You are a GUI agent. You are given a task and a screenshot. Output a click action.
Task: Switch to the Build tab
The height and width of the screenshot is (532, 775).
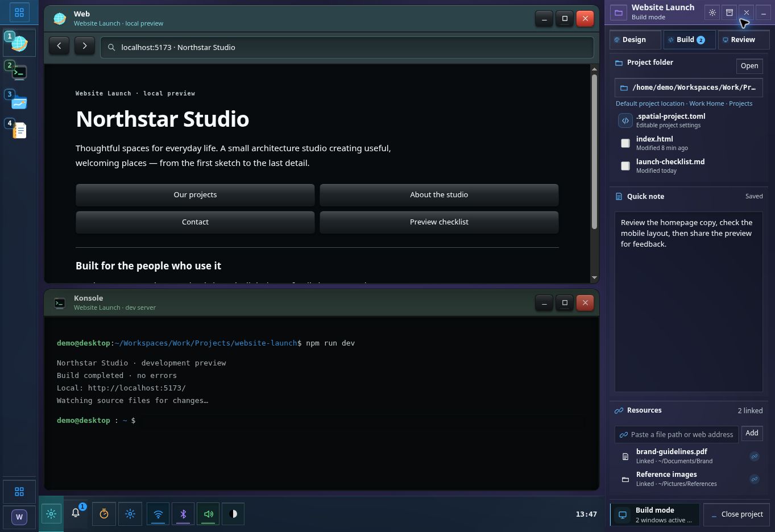tap(689, 40)
